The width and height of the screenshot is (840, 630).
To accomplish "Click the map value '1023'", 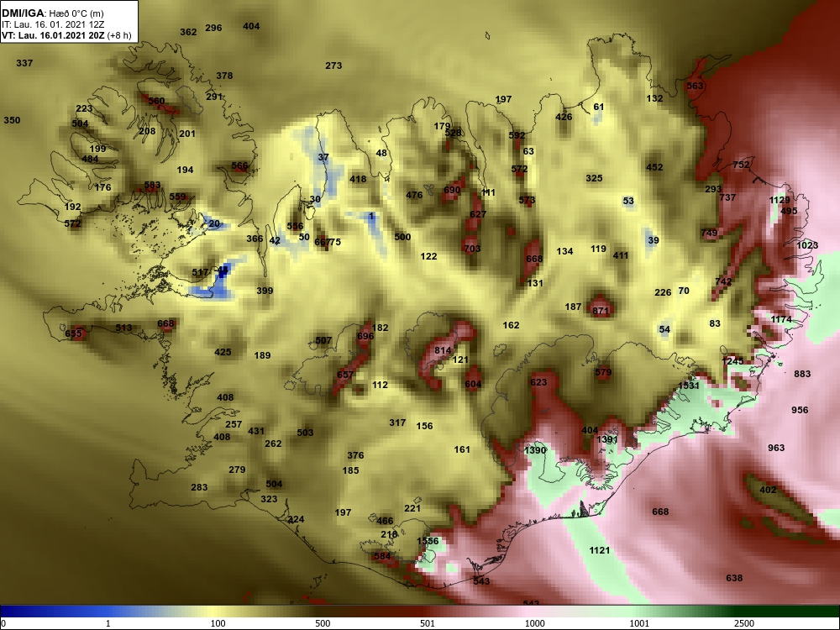I will tap(807, 245).
